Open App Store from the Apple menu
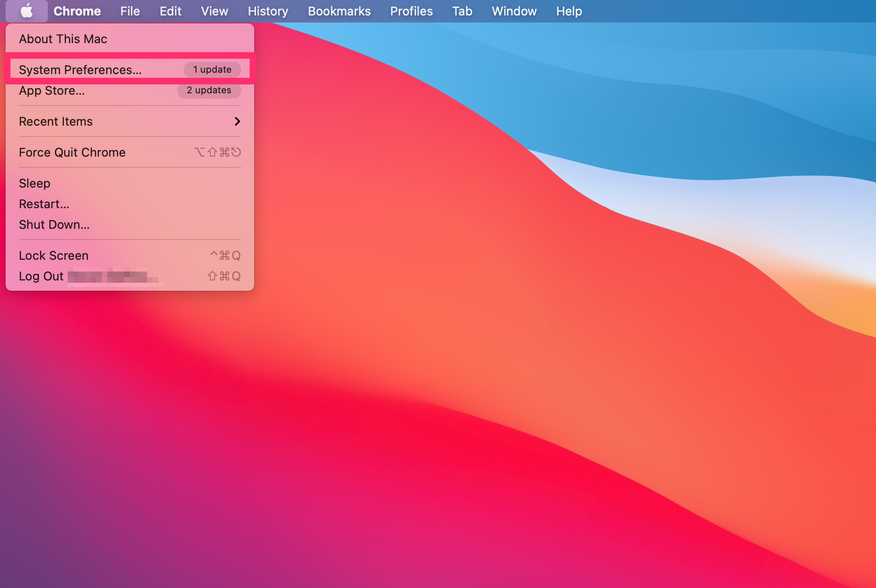 click(130, 90)
